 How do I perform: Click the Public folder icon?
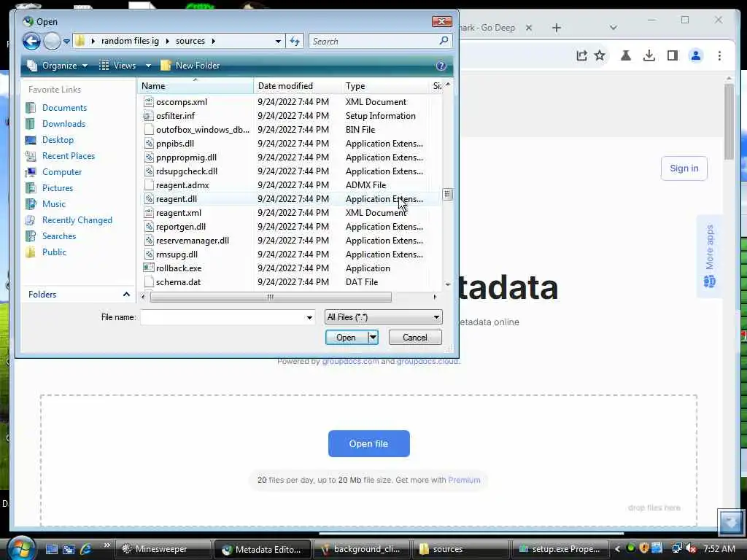click(x=31, y=252)
